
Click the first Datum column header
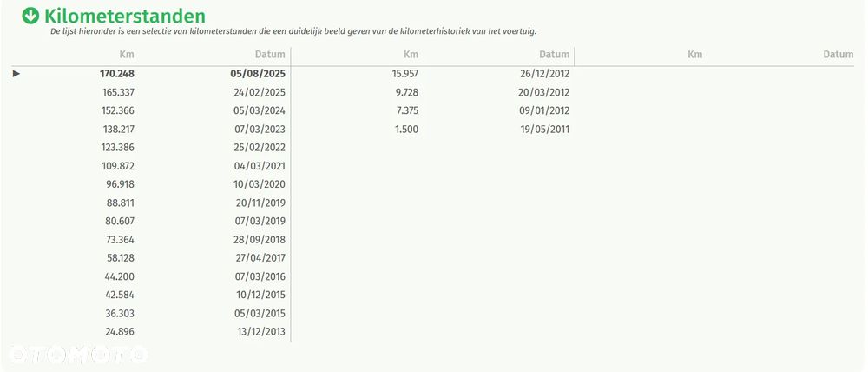pos(270,55)
